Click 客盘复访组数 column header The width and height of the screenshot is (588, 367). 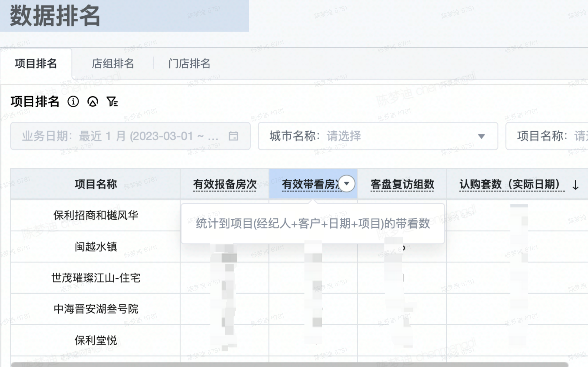402,184
